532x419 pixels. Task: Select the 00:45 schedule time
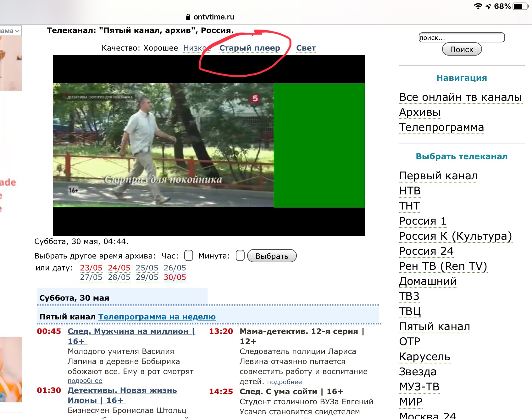(49, 331)
